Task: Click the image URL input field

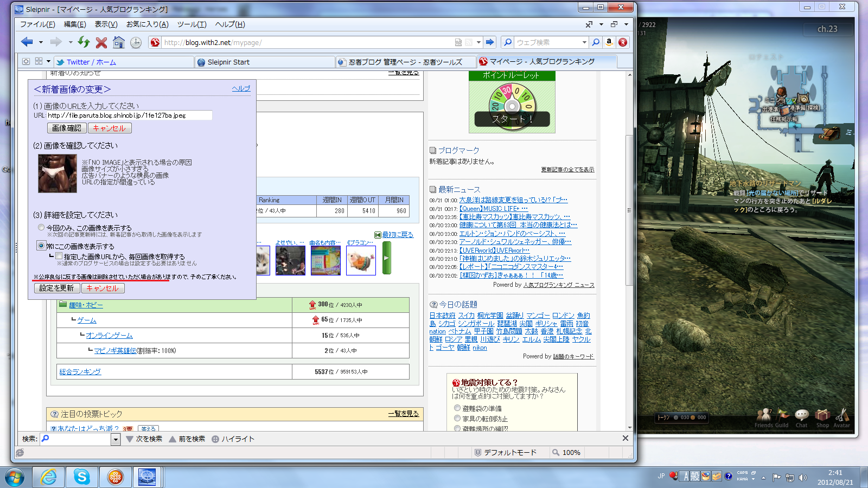Action: 129,115
